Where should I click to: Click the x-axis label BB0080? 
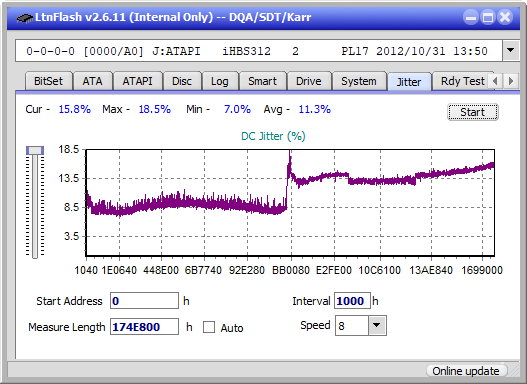tap(291, 270)
